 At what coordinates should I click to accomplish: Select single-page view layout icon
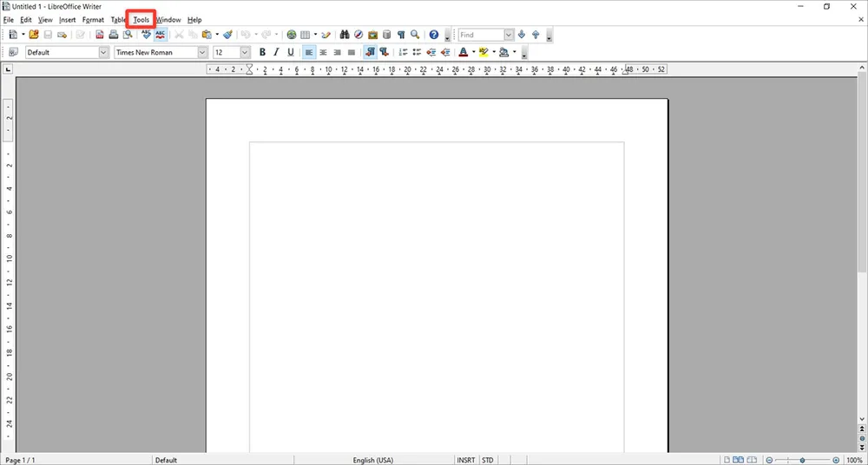[x=727, y=460]
